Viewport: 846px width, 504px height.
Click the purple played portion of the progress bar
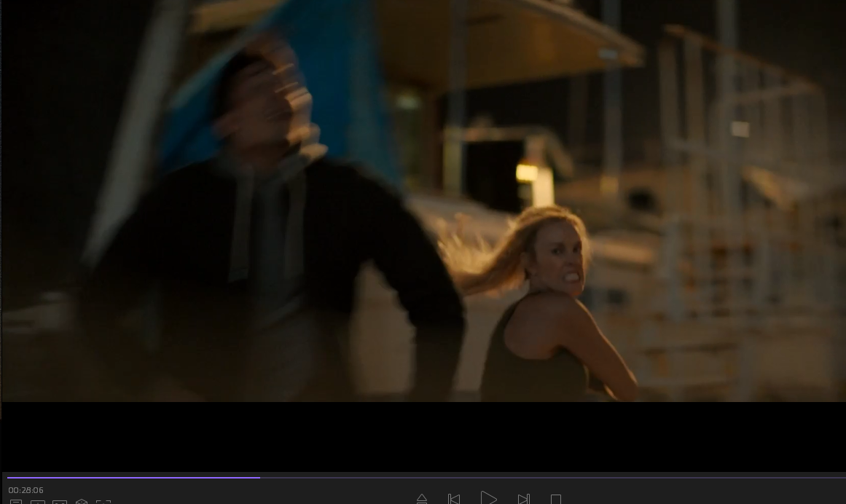131,478
